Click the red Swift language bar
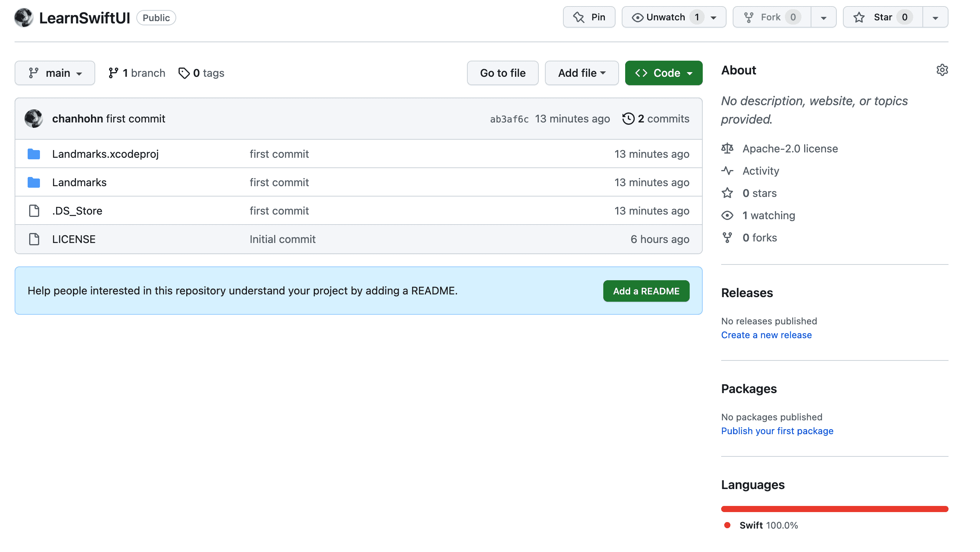 point(835,509)
